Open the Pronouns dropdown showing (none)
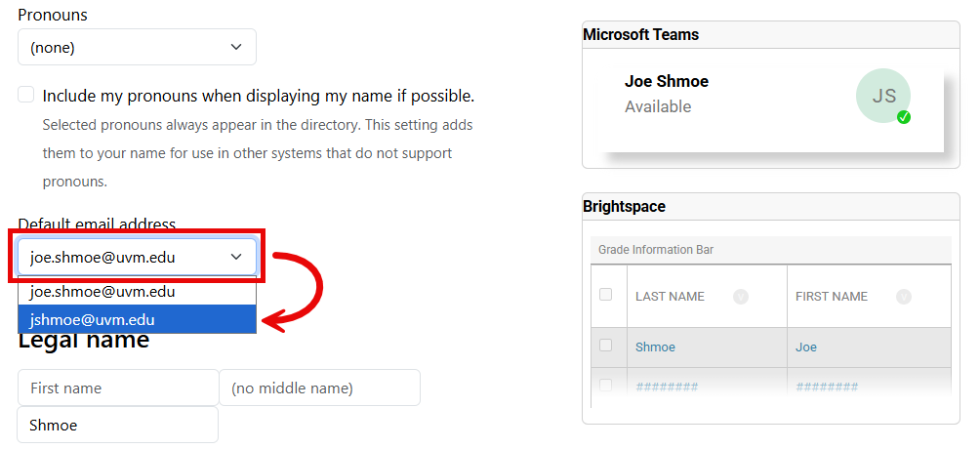 point(137,47)
